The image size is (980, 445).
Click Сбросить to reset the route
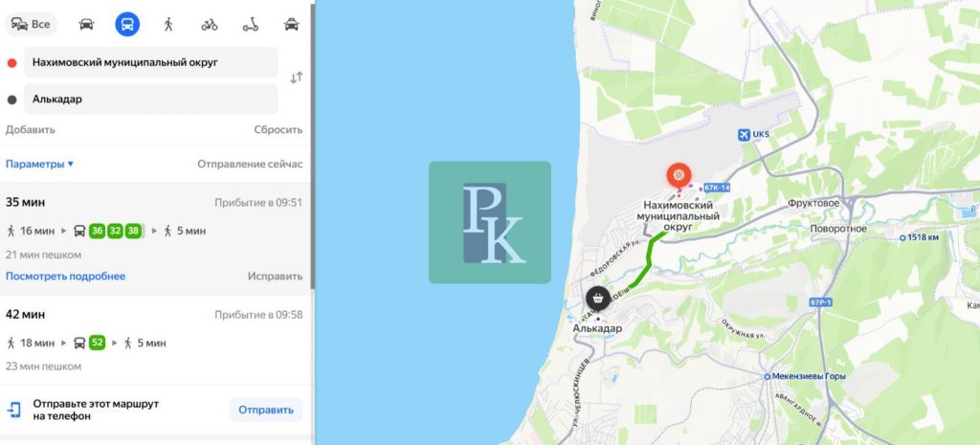[278, 130]
